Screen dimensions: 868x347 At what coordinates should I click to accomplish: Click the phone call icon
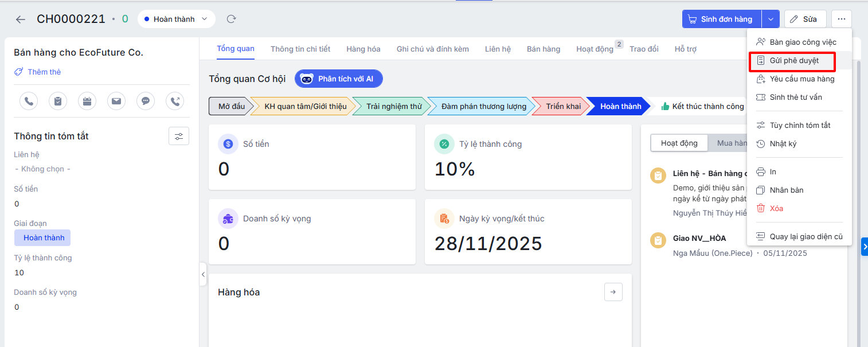29,101
